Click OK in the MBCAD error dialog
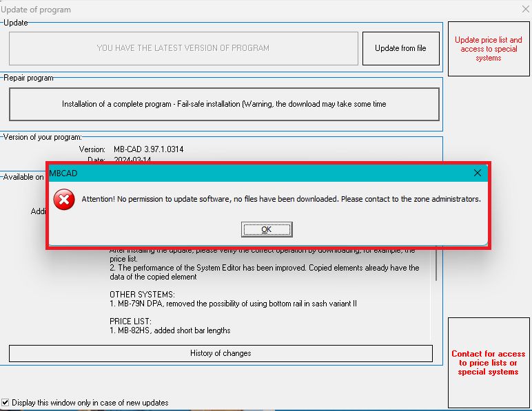The height and width of the screenshot is (411, 532). coord(267,229)
